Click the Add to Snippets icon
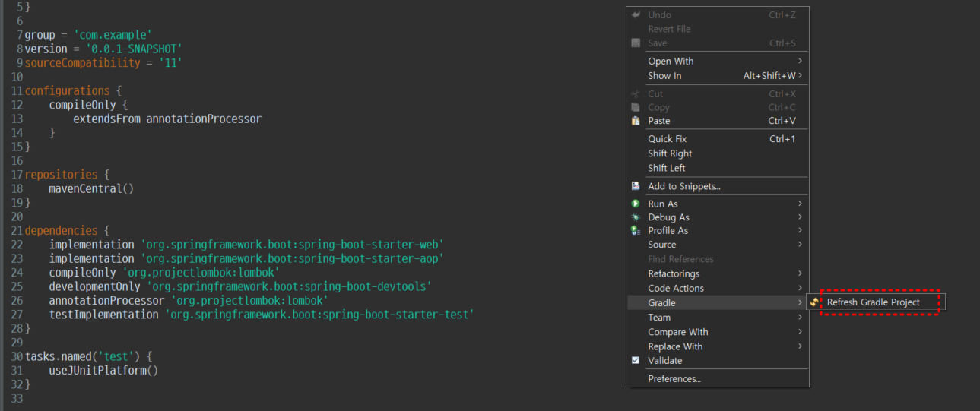Screen dimensions: 980x411 (x=636, y=186)
